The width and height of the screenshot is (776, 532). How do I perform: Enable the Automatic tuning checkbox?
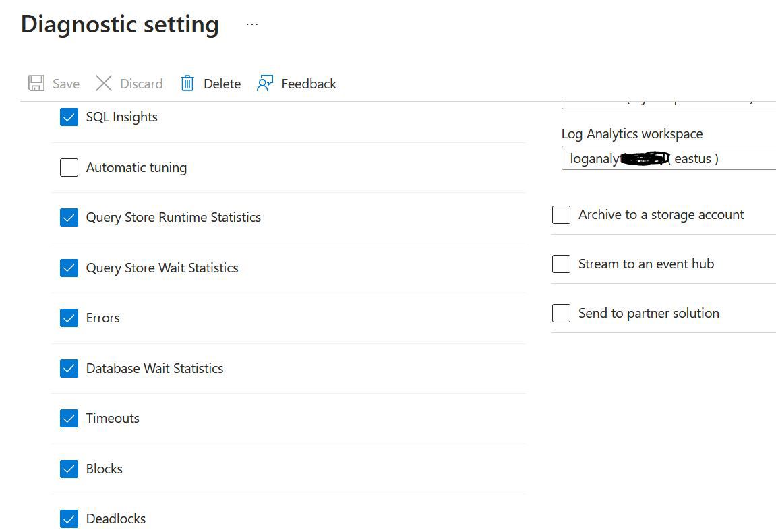point(69,167)
